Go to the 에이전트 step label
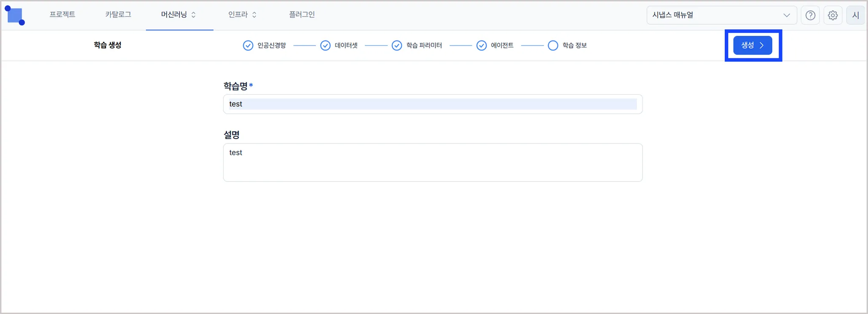868x314 pixels. (502, 45)
